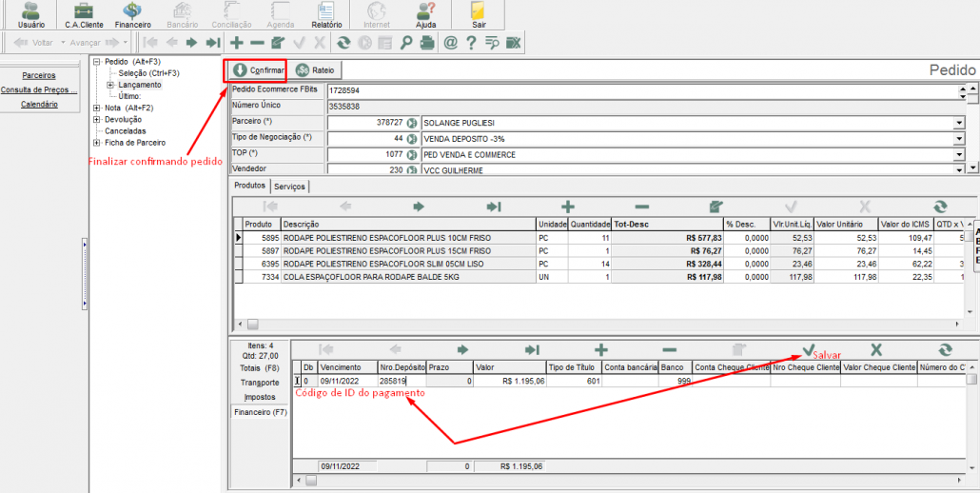980x493 pixels.
Task: Open the Consulta de Preços link
Action: (39, 89)
